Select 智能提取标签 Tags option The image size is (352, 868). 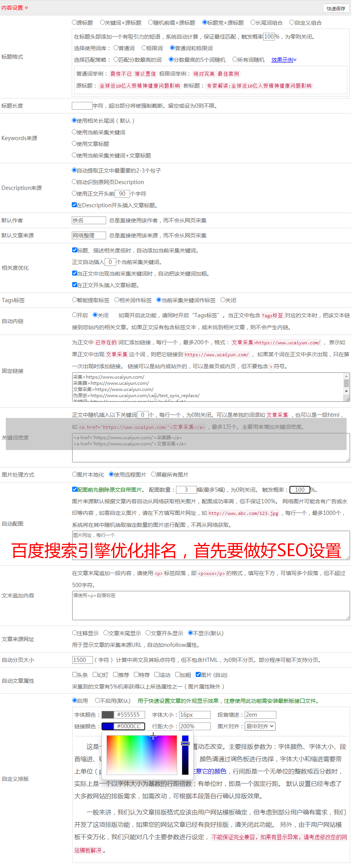(74, 300)
